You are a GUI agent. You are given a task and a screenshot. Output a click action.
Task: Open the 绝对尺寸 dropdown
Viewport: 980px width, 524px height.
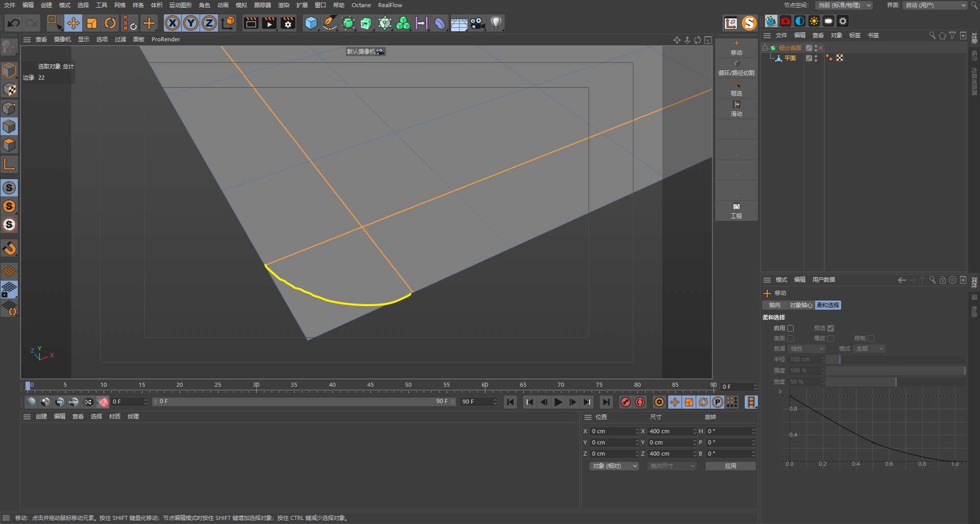pos(672,466)
